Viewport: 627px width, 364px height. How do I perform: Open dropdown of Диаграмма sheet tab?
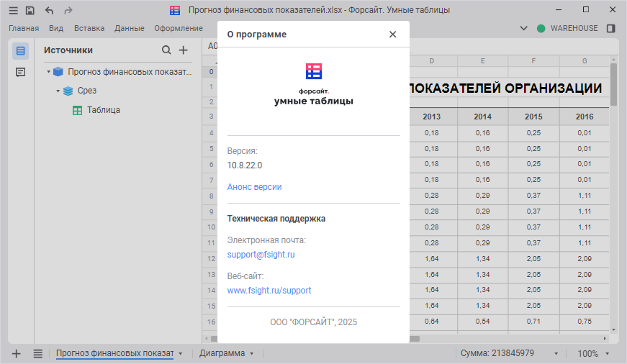pyautogui.click(x=251, y=354)
